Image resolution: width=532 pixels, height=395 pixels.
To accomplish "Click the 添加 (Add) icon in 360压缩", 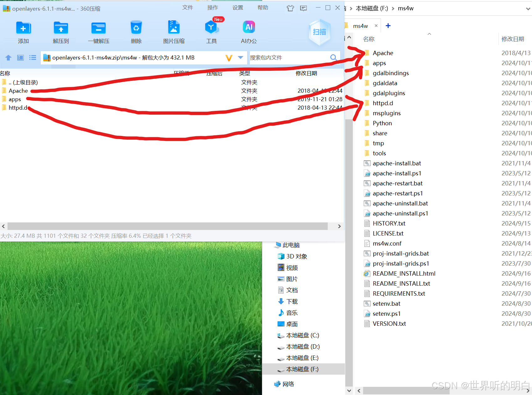I will [23, 28].
